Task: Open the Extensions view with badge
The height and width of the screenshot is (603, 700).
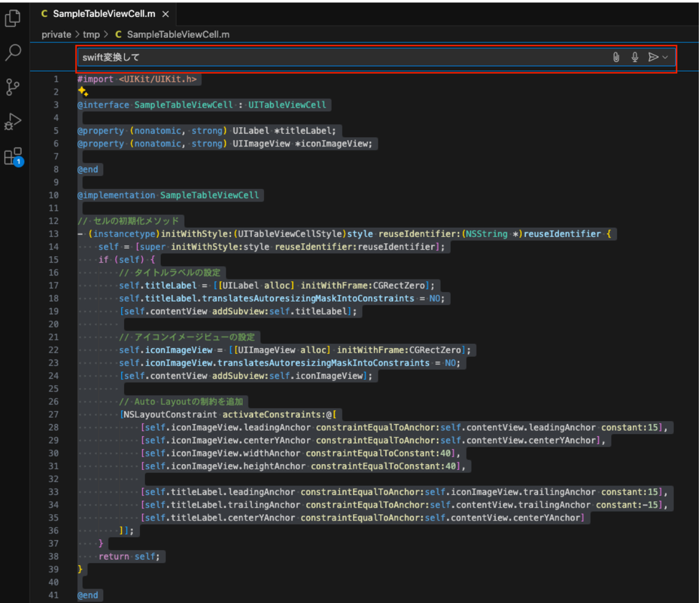Action: (x=13, y=156)
